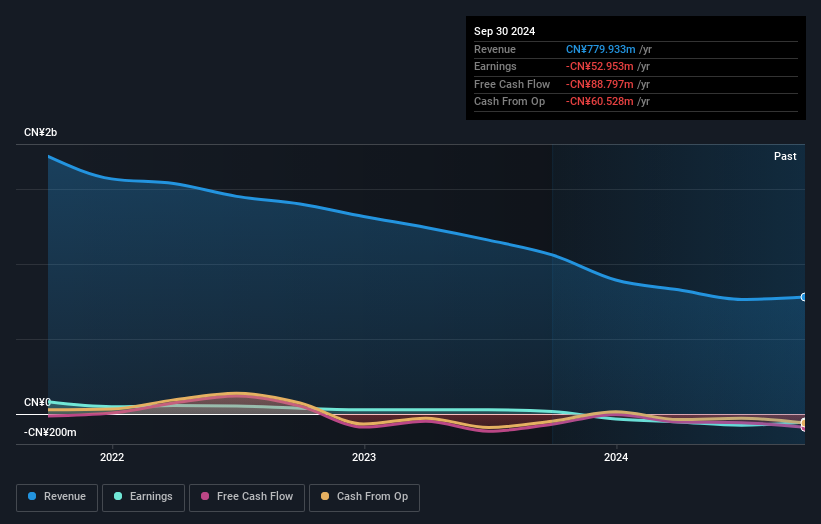Click the Cash From Op row label in tooltip
This screenshot has width=821, height=524.
tap(509, 102)
